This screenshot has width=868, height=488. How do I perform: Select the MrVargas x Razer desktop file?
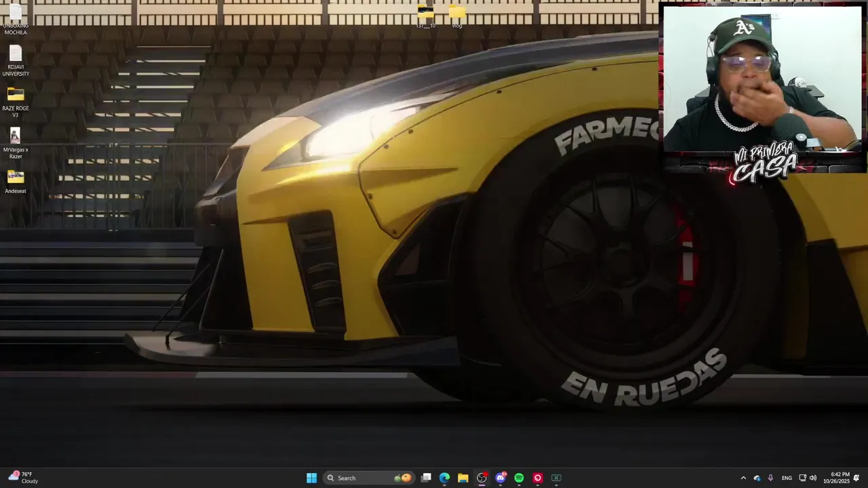point(16,144)
